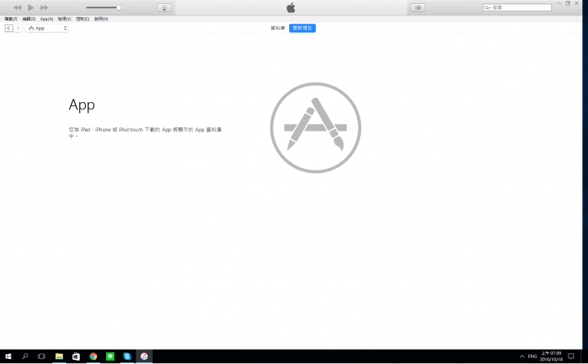Open the Up Next list button
The height and width of the screenshot is (364, 588).
(x=418, y=7)
